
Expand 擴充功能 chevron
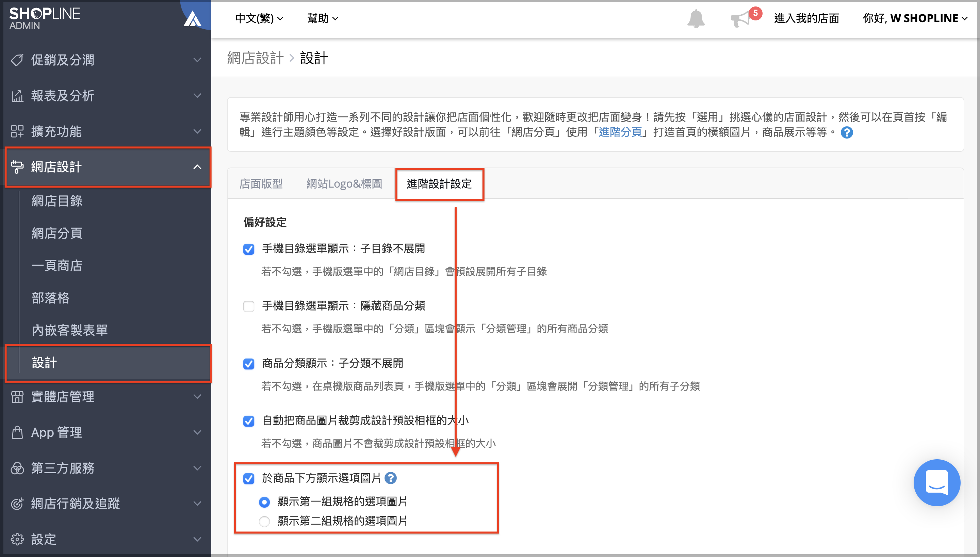[197, 131]
